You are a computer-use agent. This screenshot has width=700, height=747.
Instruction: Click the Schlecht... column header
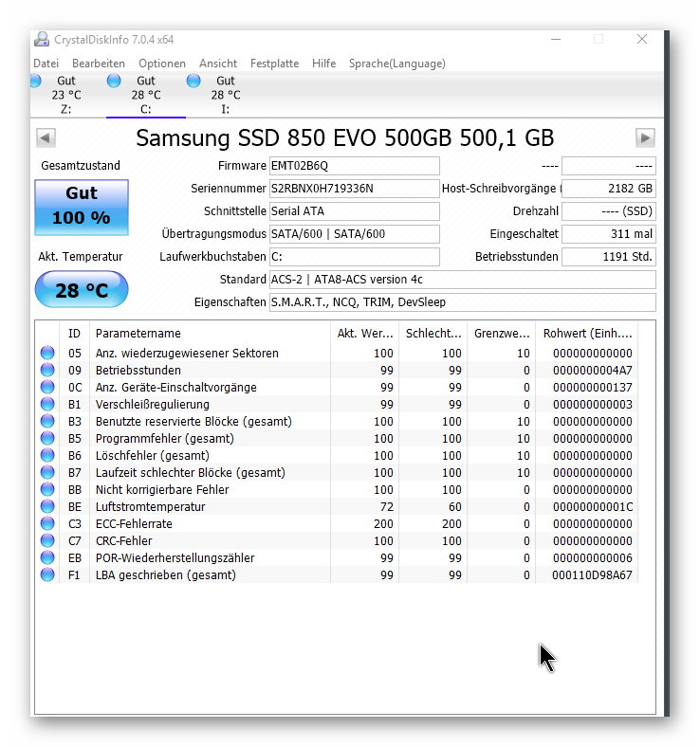tap(433, 334)
